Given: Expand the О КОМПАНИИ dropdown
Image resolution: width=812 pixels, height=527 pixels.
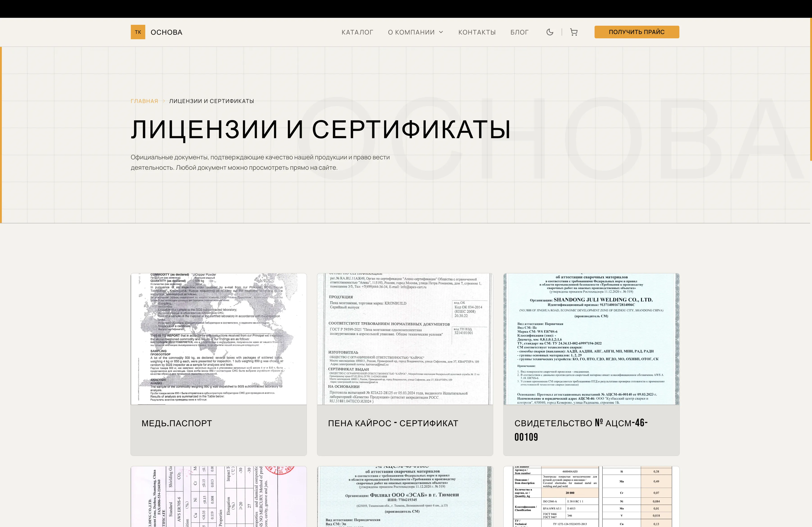Looking at the screenshot, I should (415, 32).
